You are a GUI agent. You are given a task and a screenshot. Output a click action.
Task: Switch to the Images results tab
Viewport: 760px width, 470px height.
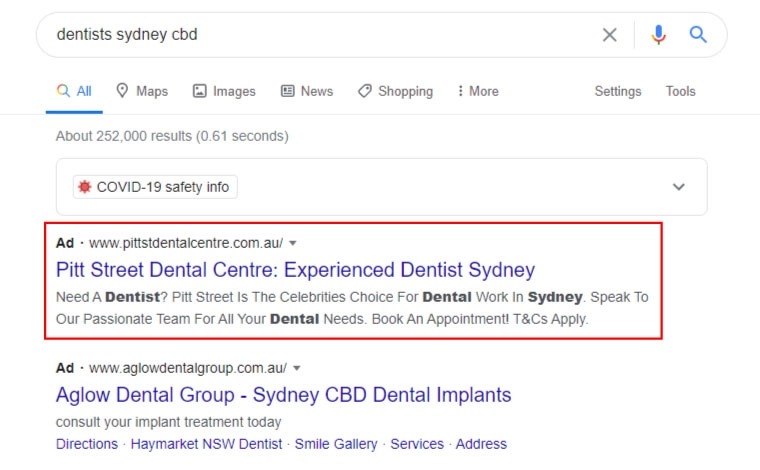pos(224,91)
